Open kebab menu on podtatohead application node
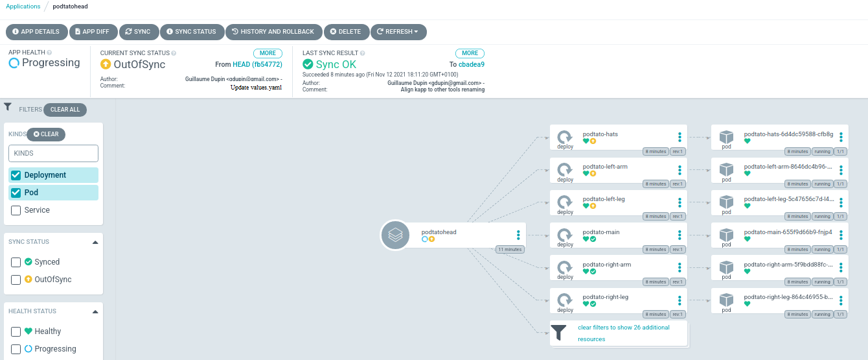 click(x=518, y=235)
